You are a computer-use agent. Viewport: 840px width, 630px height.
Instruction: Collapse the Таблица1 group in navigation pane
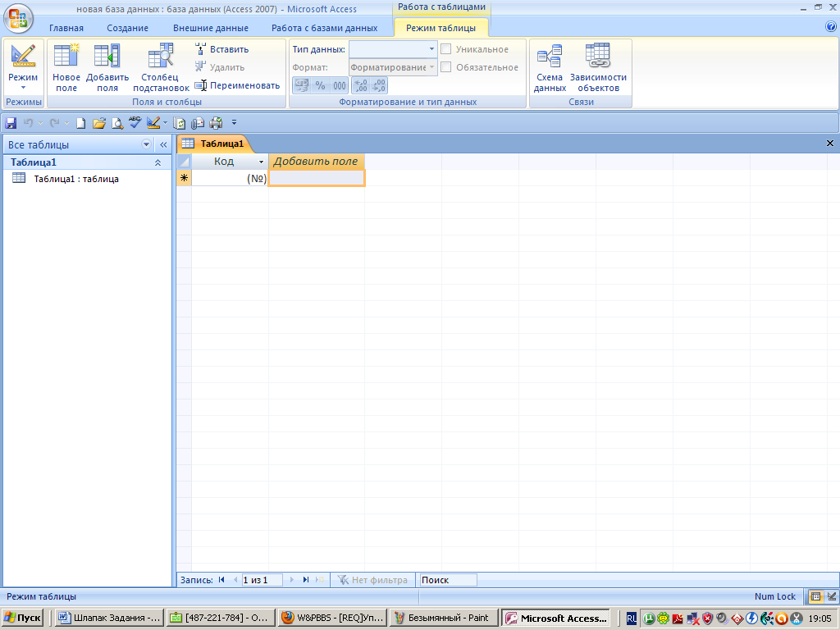[158, 162]
